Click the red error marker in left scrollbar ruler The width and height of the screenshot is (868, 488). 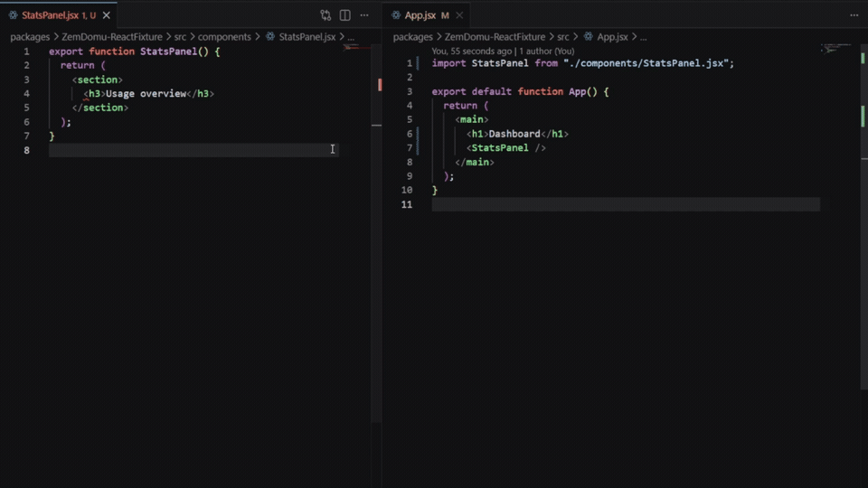(380, 85)
